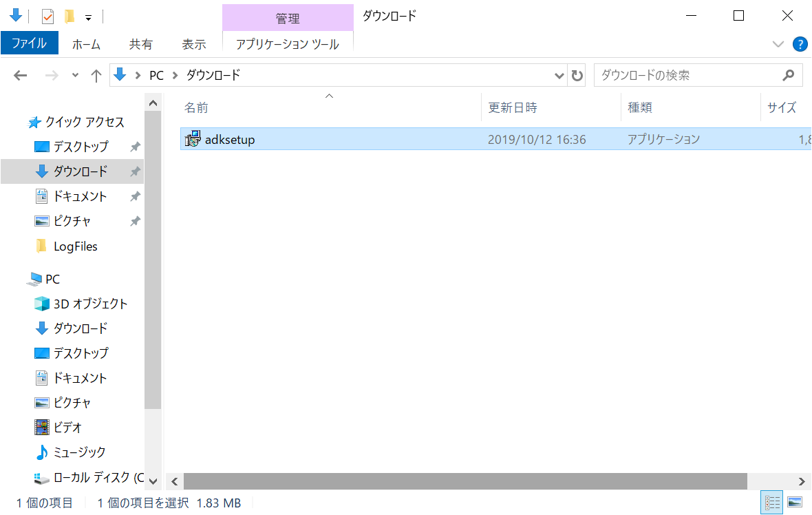812x515 pixels.
Task: Switch to the ホーム ribbon tab
Action: coord(86,45)
